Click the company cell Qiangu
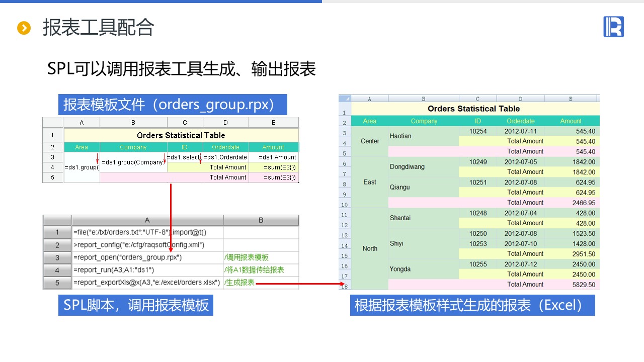This screenshot has width=644, height=362. [x=424, y=187]
